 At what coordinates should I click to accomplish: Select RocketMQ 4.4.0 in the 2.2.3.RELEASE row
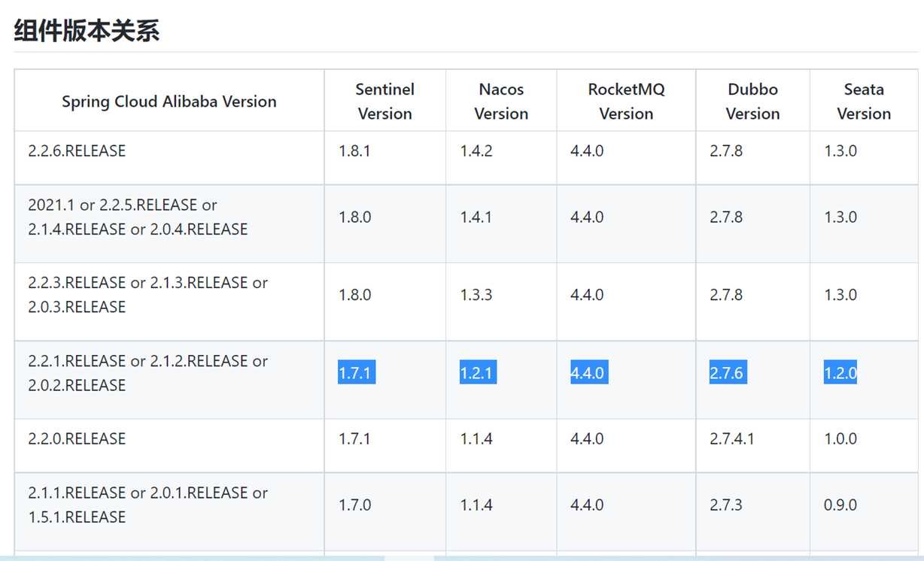(x=587, y=295)
